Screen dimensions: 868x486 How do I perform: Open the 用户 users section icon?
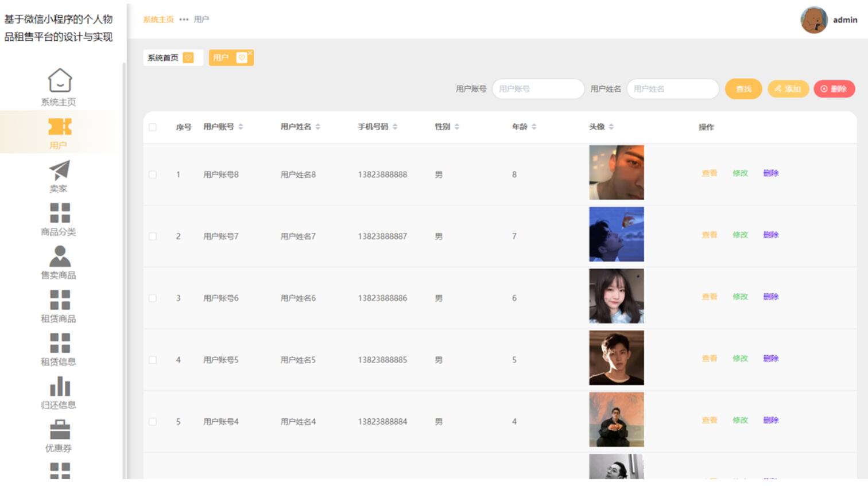59,126
